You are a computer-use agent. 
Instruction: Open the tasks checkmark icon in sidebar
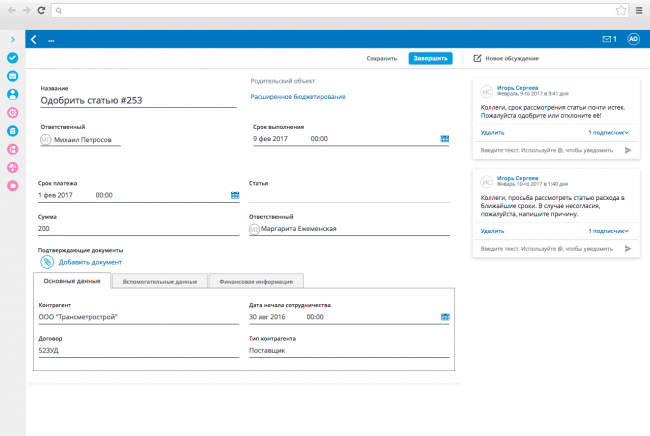click(13, 58)
